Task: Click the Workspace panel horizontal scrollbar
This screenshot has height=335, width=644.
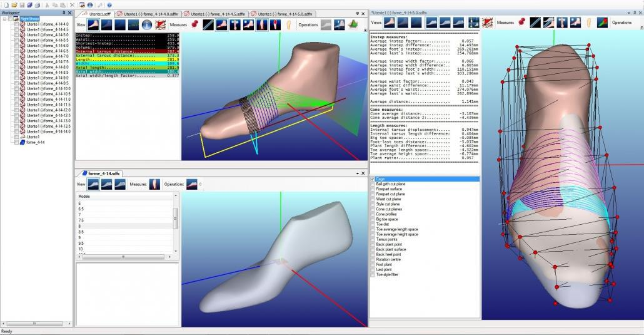Action: tap(35, 324)
